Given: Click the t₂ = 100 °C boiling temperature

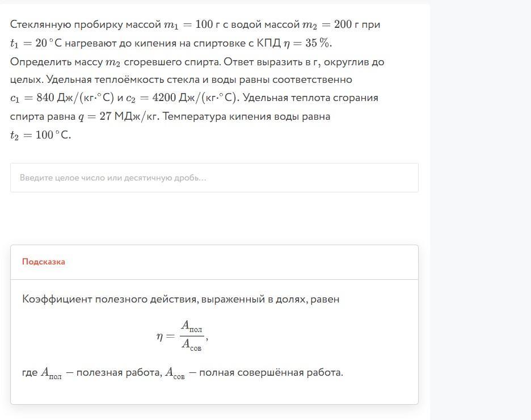Looking at the screenshot, I should pos(40,135).
